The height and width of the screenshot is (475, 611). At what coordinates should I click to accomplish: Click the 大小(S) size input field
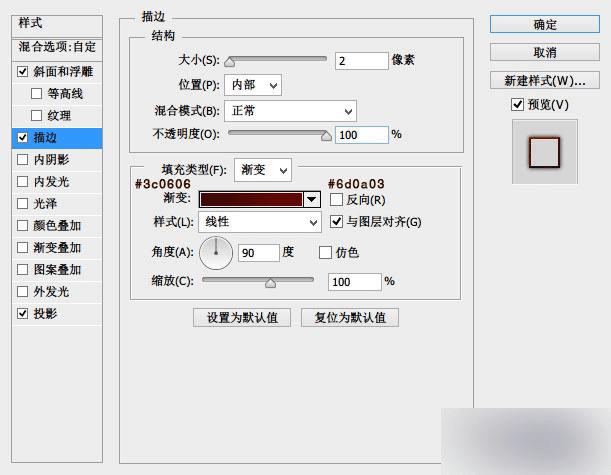point(362,61)
